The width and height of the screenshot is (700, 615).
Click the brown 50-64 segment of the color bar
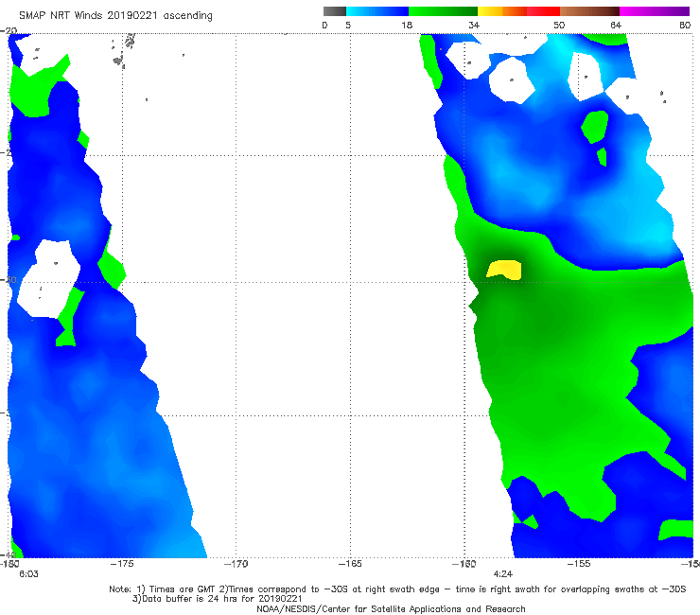point(589,11)
